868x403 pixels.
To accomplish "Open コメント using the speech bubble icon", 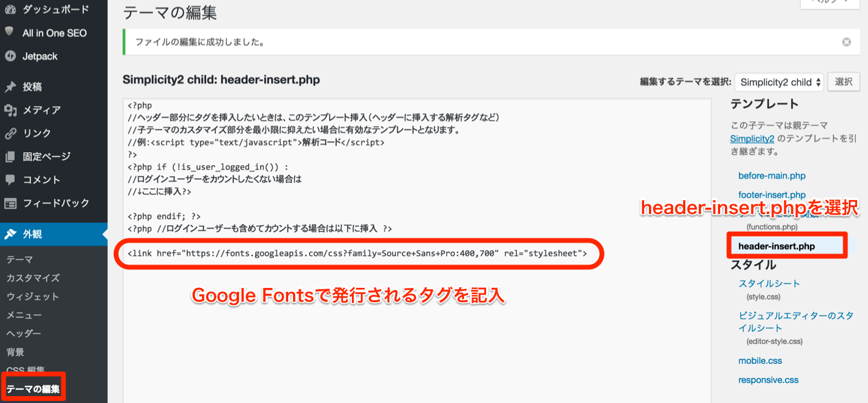I will pyautogui.click(x=10, y=180).
